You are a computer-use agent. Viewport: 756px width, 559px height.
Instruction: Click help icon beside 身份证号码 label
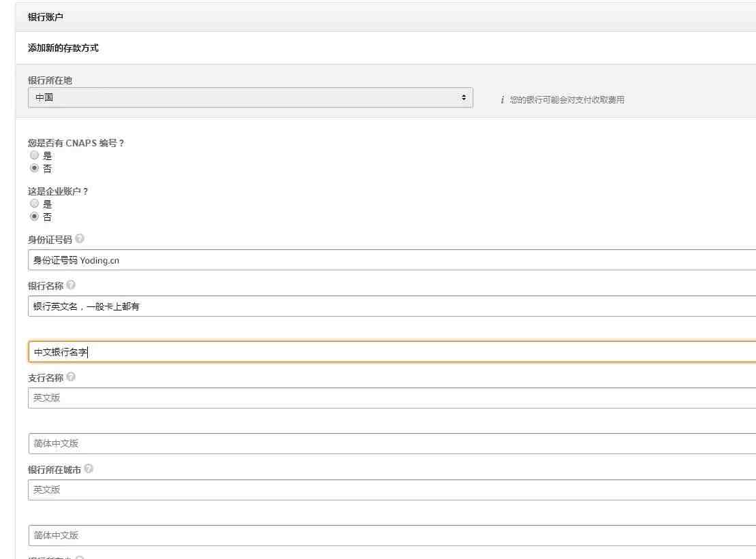point(80,238)
